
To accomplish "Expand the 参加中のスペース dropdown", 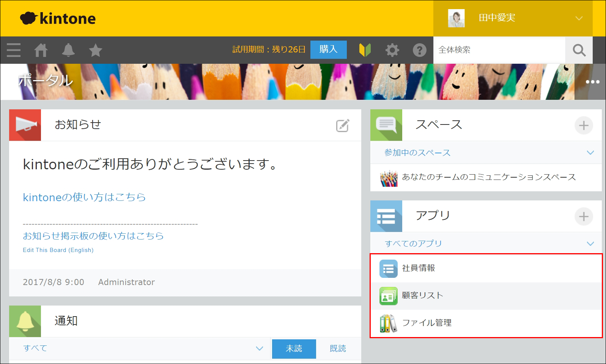I will point(590,153).
